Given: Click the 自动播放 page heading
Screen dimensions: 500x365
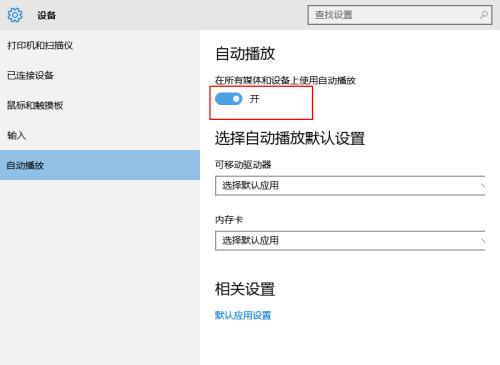Looking at the screenshot, I should click(x=245, y=54).
